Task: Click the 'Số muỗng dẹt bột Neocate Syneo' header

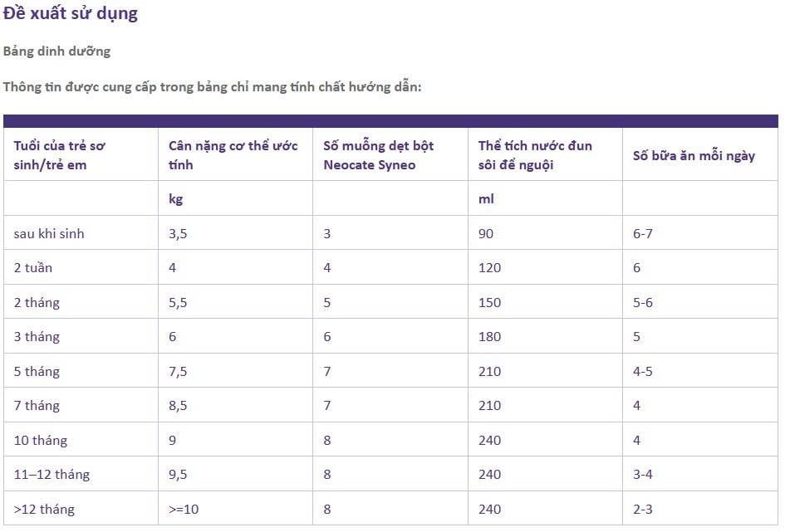Action: pyautogui.click(x=379, y=155)
